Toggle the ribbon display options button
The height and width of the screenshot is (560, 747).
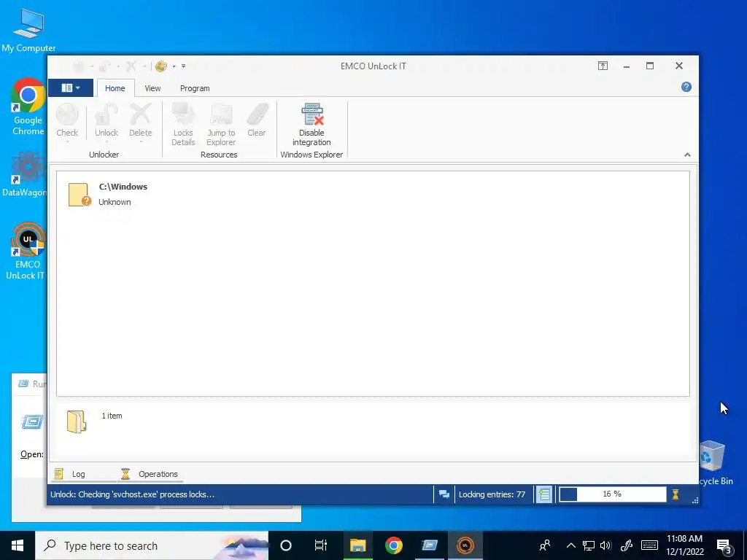pos(603,66)
